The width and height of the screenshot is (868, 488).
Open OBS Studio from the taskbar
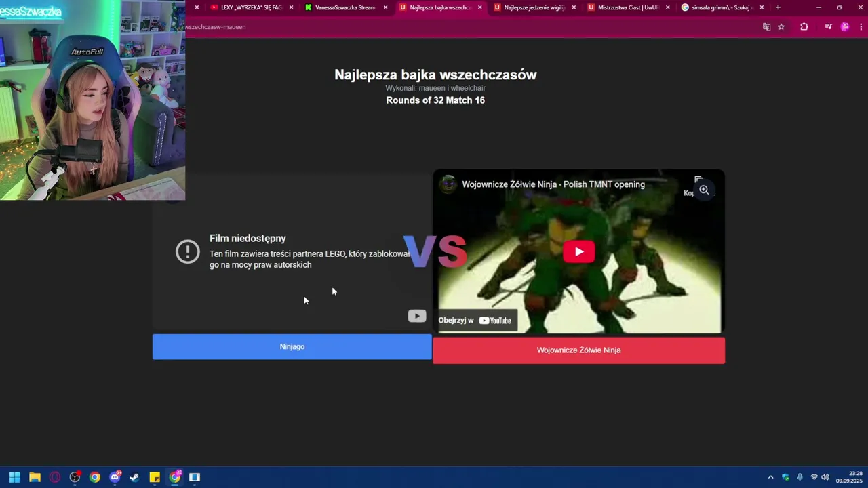[x=75, y=477]
